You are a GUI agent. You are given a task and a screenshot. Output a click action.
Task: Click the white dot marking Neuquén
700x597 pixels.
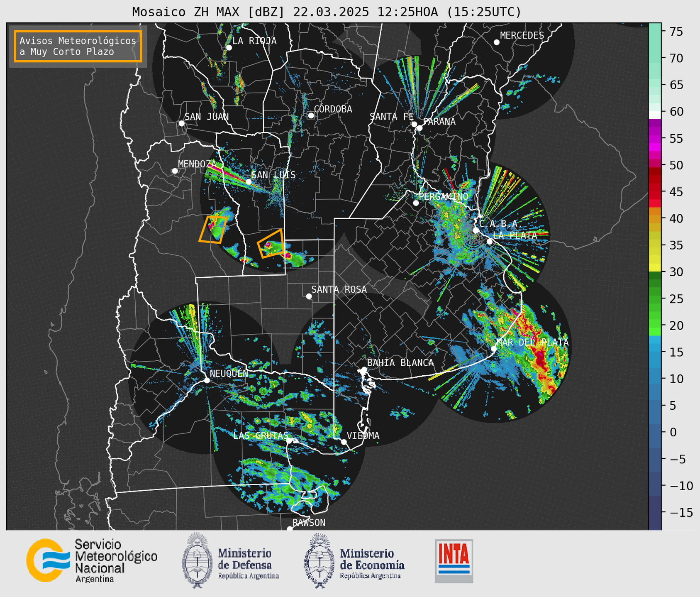coord(207,380)
